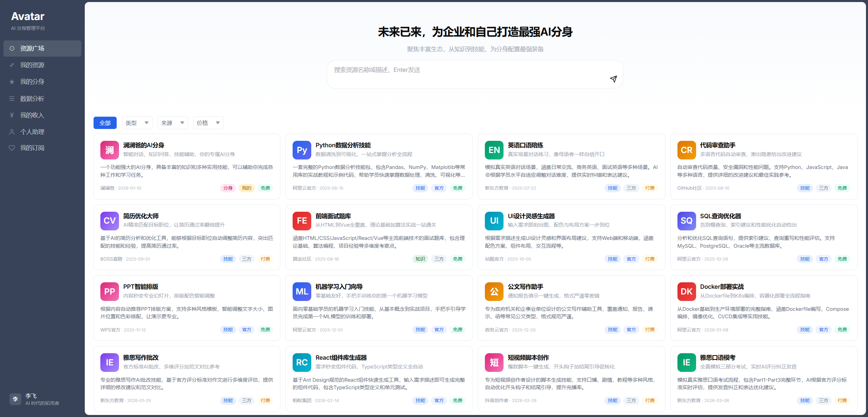Click the yen icon beside 我的收入
The height and width of the screenshot is (417, 868).
point(12,115)
